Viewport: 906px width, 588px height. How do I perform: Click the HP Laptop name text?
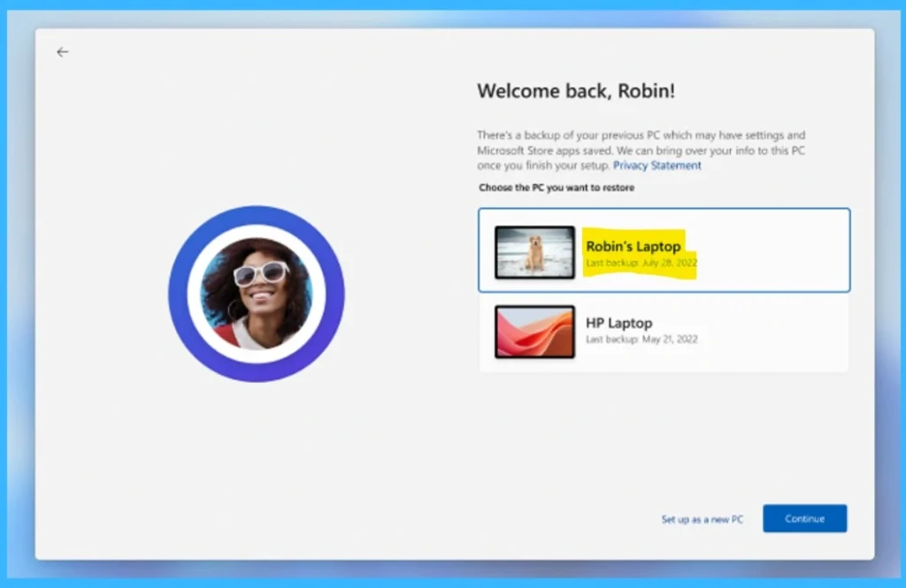point(620,323)
